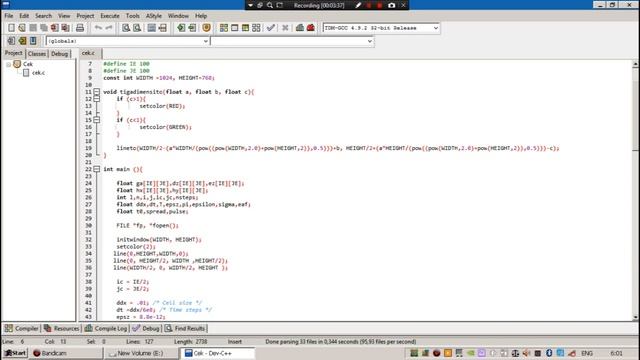Click the editor scrollbar down arrow

click(x=636, y=317)
